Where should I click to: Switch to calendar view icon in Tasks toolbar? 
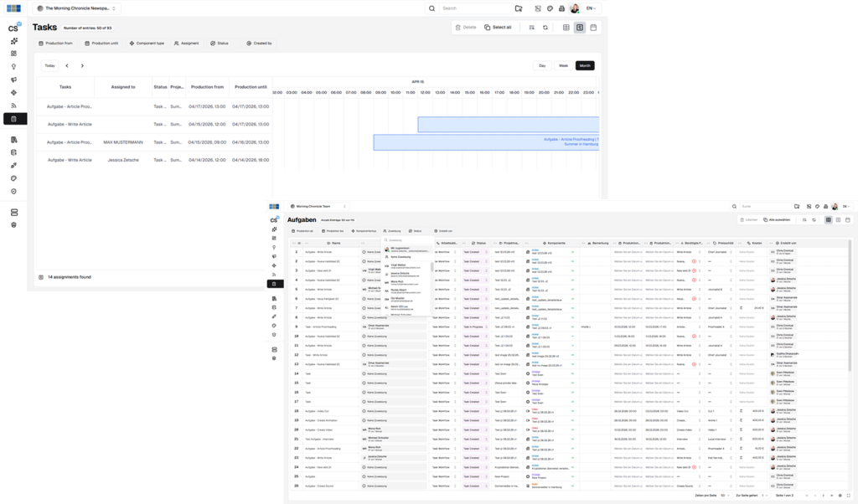point(593,27)
